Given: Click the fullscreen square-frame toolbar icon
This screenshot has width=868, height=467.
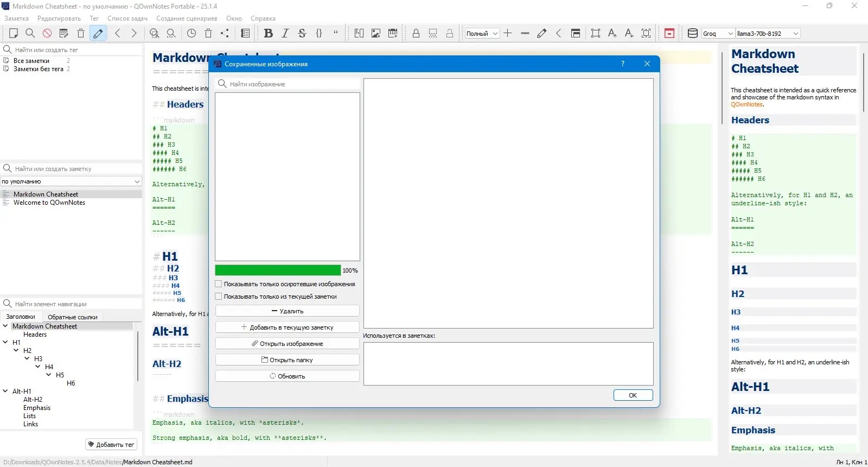Looking at the screenshot, I should pyautogui.click(x=596, y=33).
